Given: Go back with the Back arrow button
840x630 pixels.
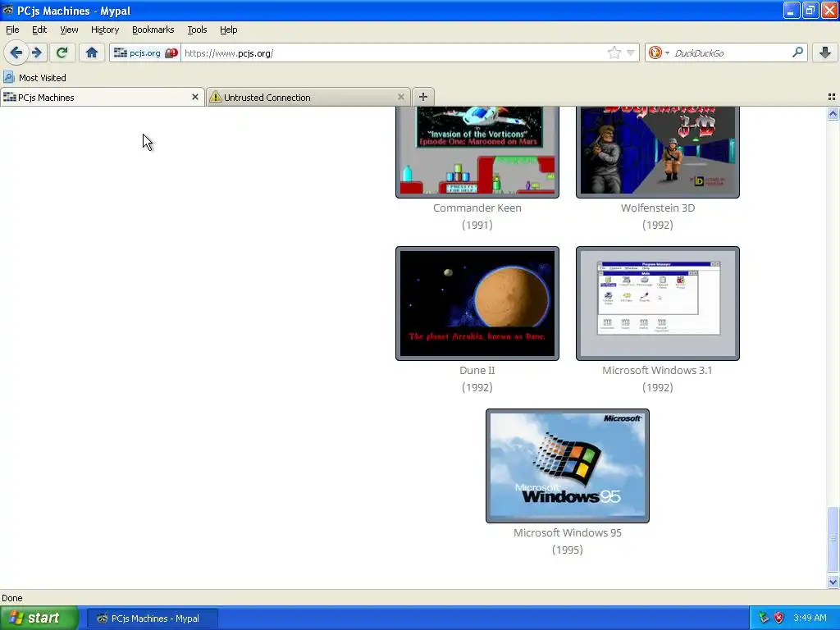Looking at the screenshot, I should tap(16, 52).
